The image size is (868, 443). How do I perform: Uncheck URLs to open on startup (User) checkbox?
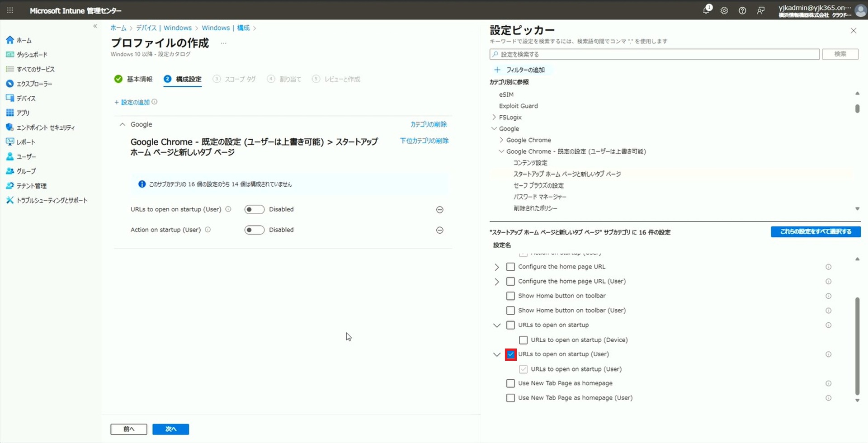(510, 354)
